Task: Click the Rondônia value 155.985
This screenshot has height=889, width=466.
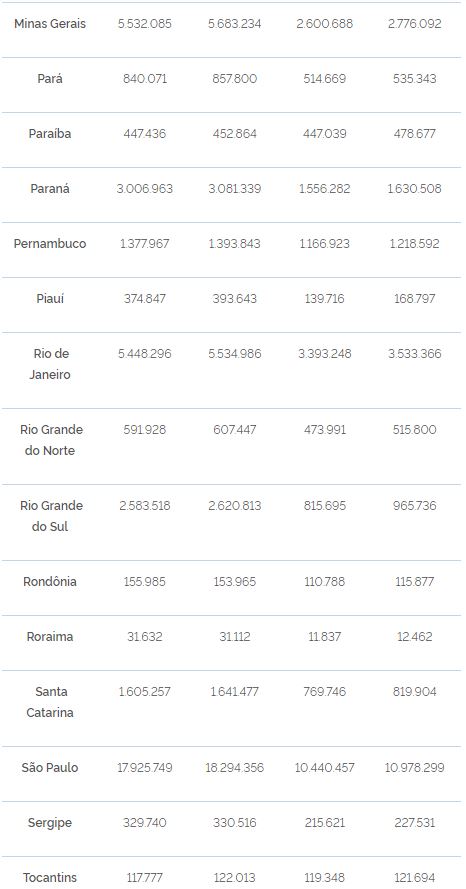Action: click(x=145, y=582)
